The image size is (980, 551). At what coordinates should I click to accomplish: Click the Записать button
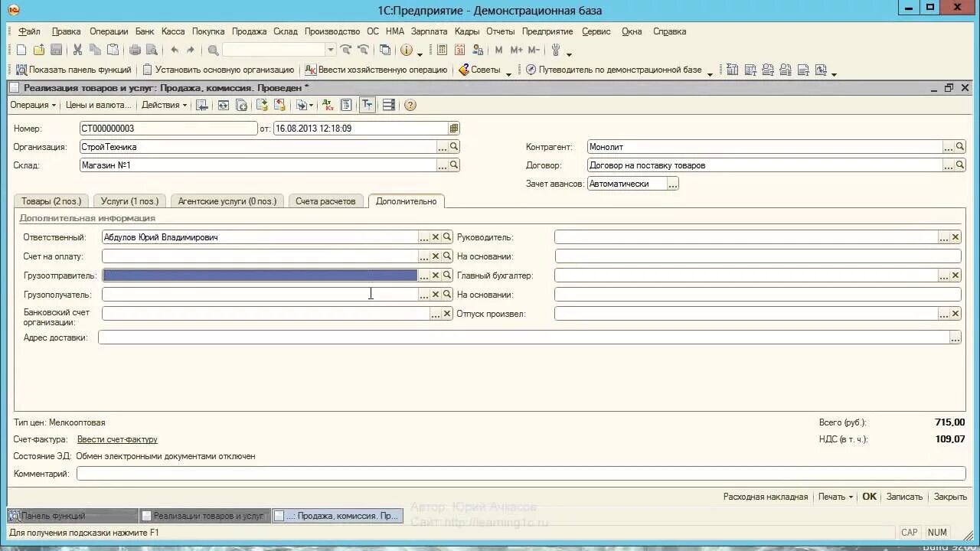pyautogui.click(x=904, y=497)
